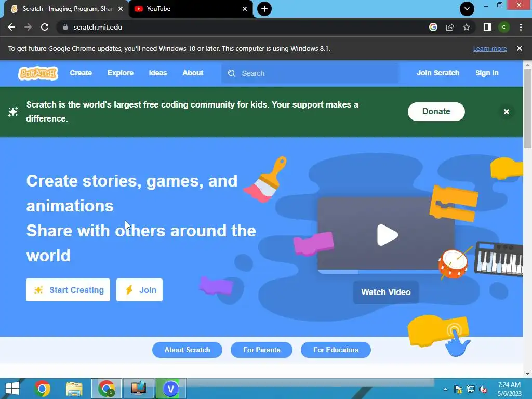This screenshot has height=399, width=532.
Task: Launch Chrome from the taskbar
Action: [42, 389]
